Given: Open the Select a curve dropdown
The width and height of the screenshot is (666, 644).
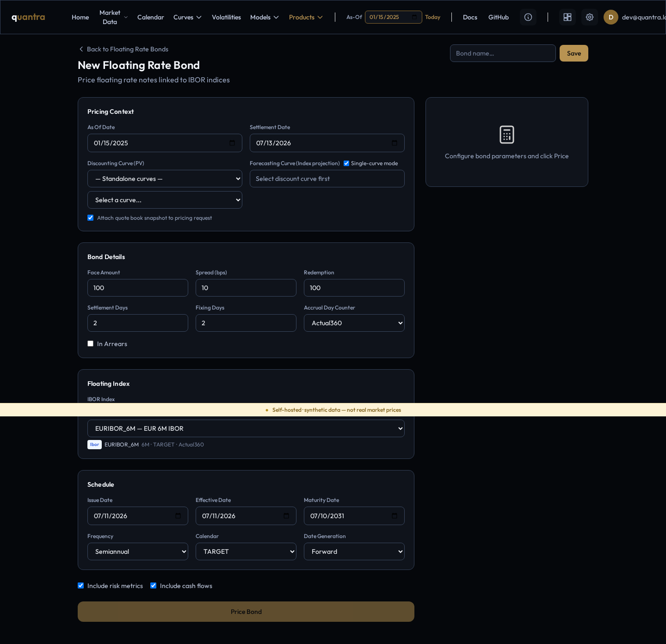Looking at the screenshot, I should pyautogui.click(x=165, y=200).
